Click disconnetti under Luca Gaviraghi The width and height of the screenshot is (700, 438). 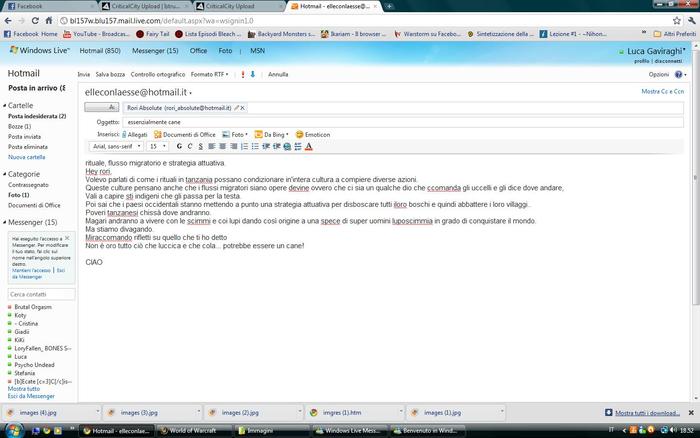pos(668,61)
